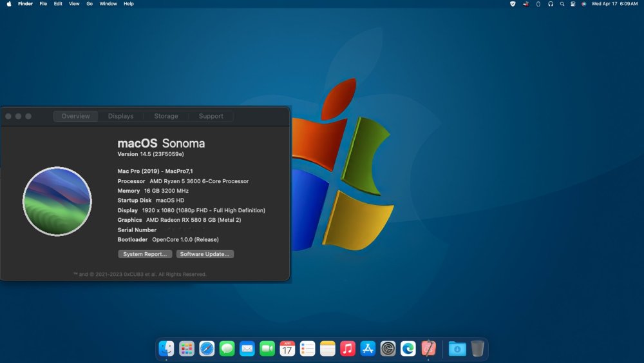The height and width of the screenshot is (363, 644).
Task: Open Reminders app in the dock
Action: [307, 349]
